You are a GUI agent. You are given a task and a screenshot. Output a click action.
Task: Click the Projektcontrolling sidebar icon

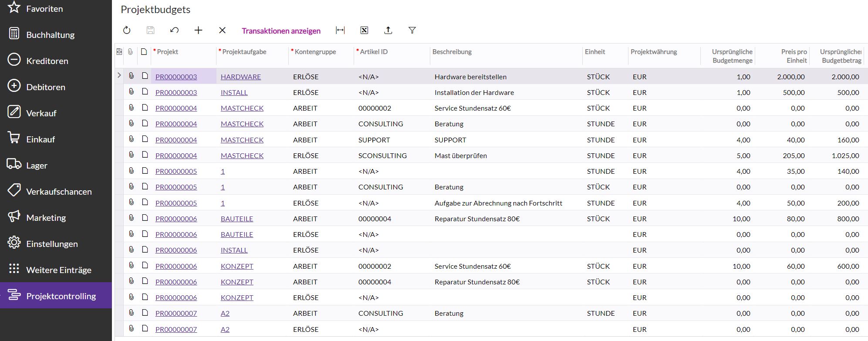[x=14, y=295]
